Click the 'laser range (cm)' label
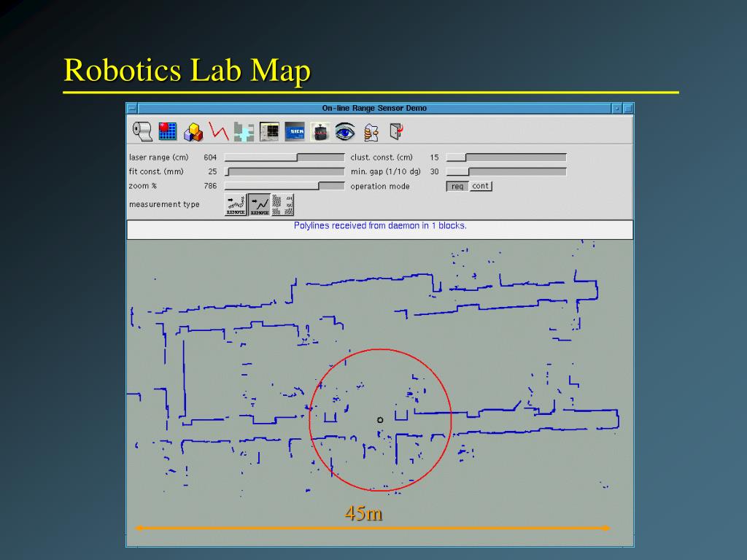This screenshot has height=560, width=747. (158, 157)
